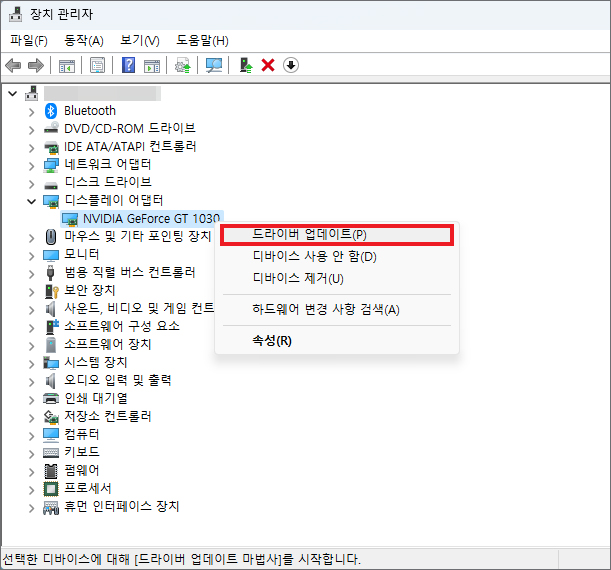Show or hide the action pane icon

(152, 65)
